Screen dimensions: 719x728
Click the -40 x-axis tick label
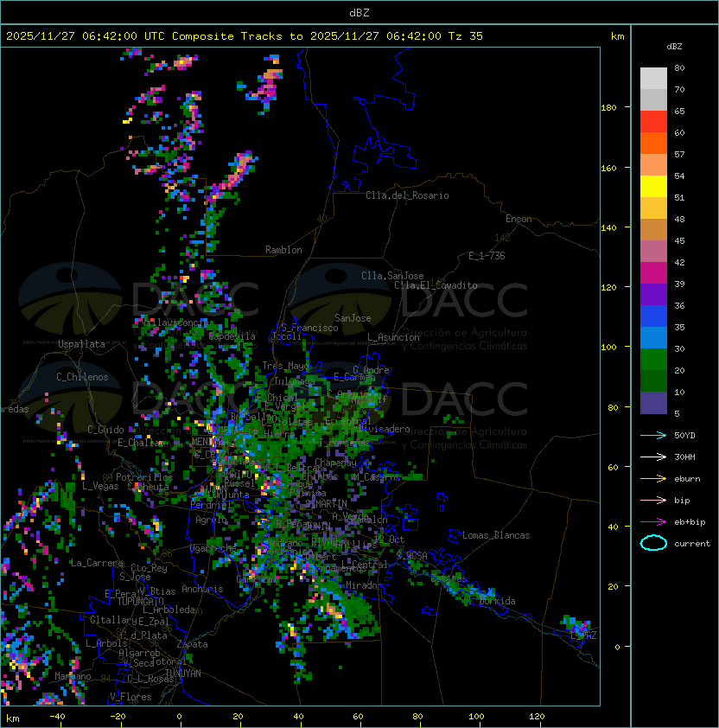click(x=58, y=717)
